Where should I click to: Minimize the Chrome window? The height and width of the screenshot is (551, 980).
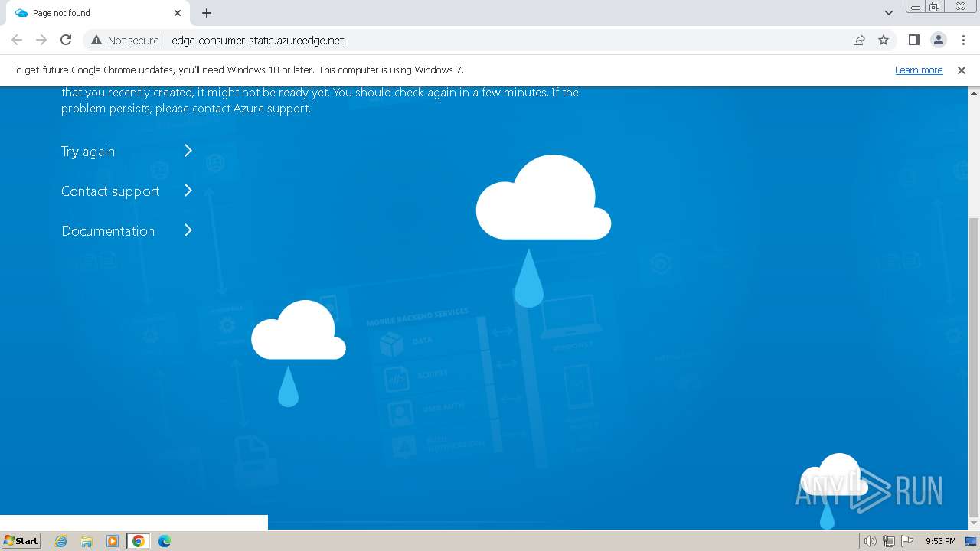[x=916, y=7]
